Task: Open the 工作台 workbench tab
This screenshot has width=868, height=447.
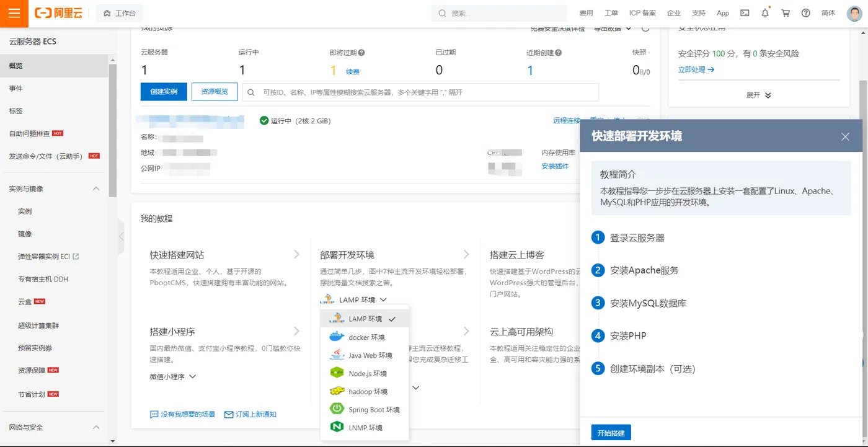Action: (120, 13)
